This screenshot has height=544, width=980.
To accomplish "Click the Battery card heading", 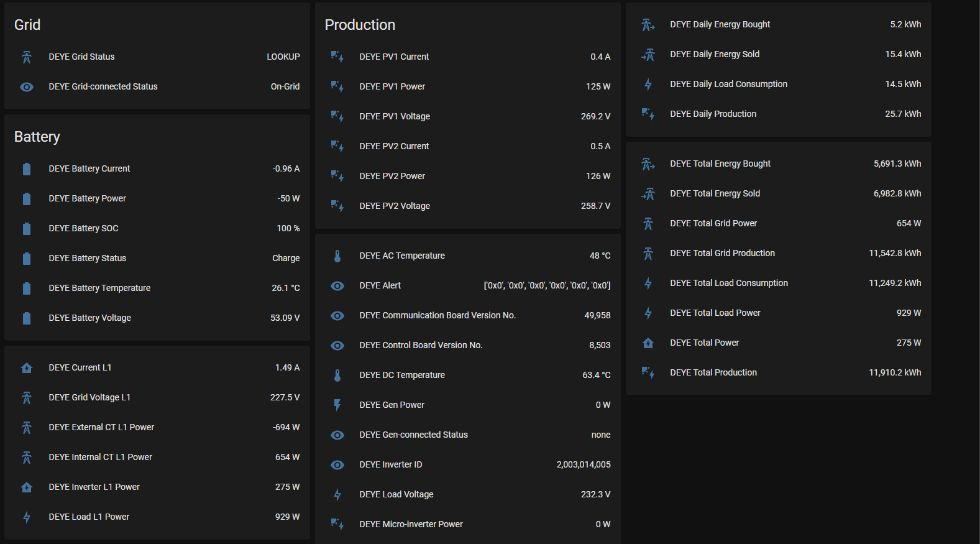I will pyautogui.click(x=37, y=137).
